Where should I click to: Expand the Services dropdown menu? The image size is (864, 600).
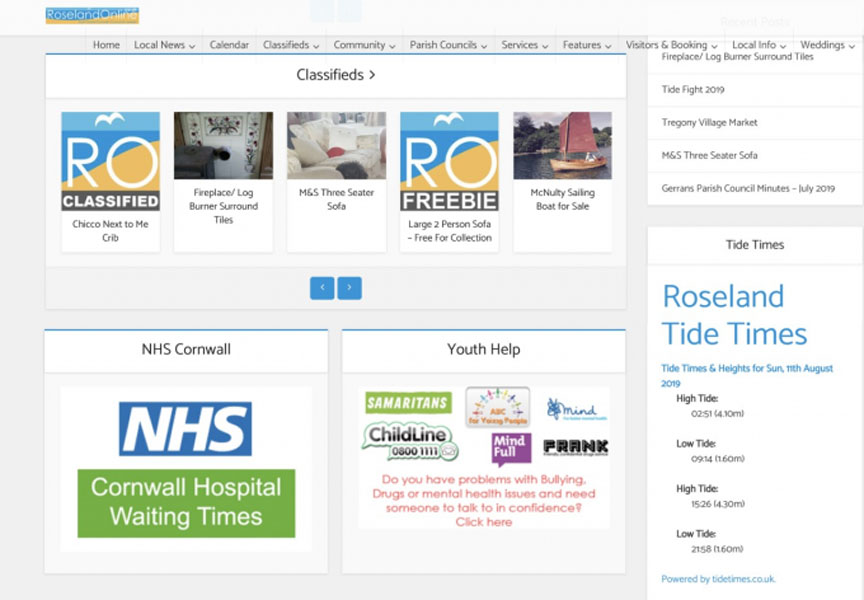[x=525, y=45]
